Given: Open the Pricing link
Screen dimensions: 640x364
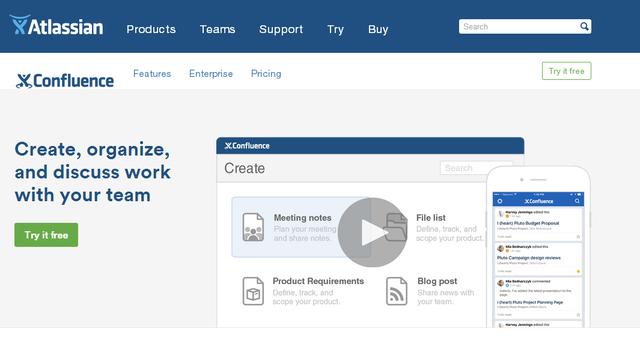Looking at the screenshot, I should [x=266, y=74].
